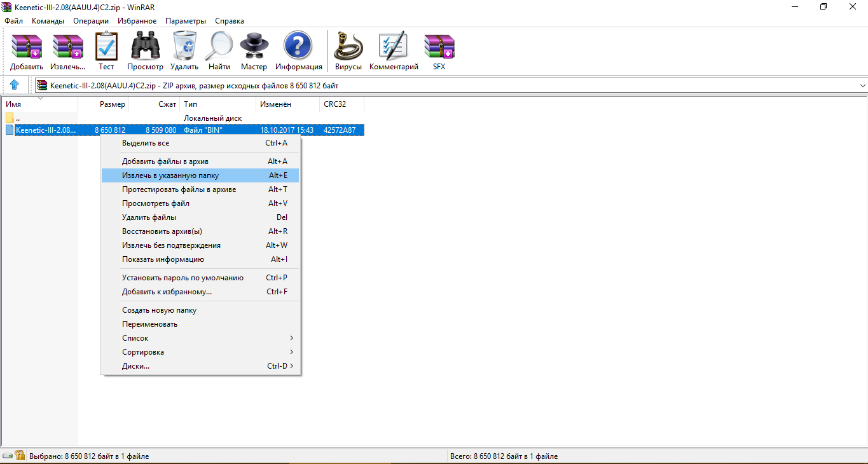Click the Файл "BIN" type cell

click(x=203, y=130)
